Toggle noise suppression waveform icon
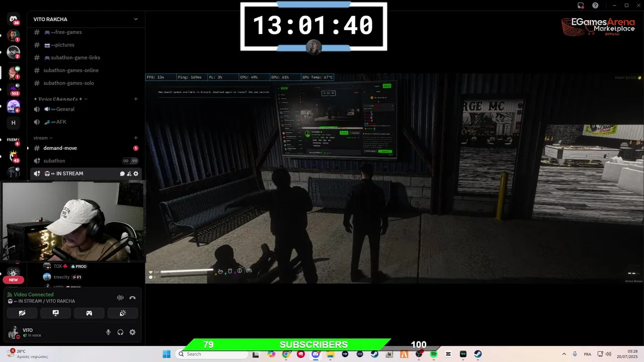 coord(120,298)
